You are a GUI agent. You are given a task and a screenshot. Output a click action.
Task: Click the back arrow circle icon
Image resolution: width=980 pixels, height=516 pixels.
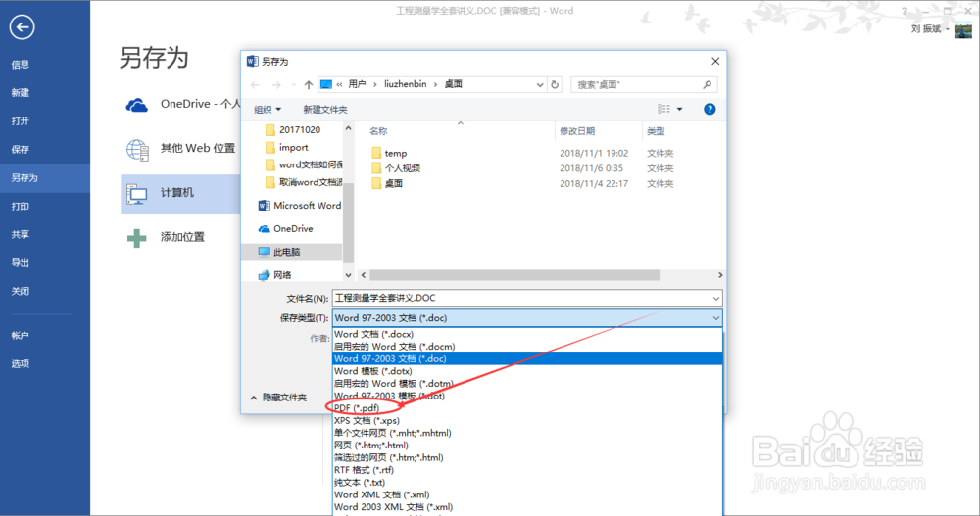(22, 26)
